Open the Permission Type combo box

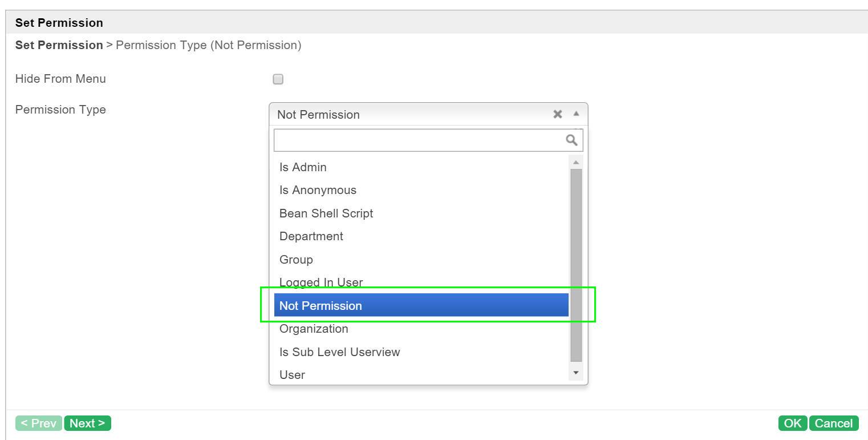[428, 114]
